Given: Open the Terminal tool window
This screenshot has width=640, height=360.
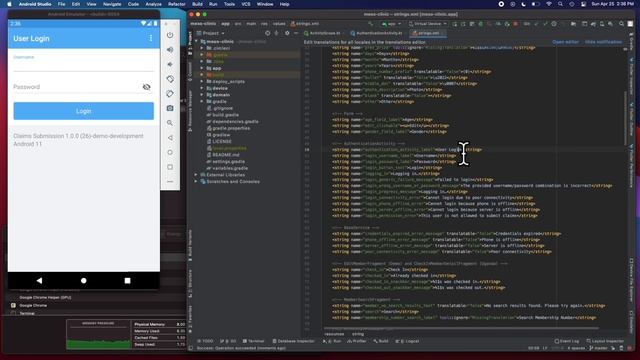Looking at the screenshot, I should (x=253, y=341).
